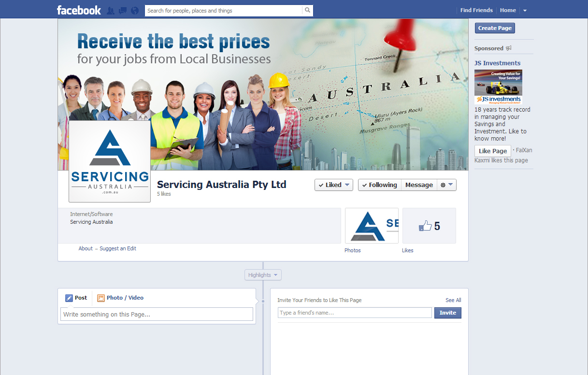Open the gear settings dropdown
The height and width of the screenshot is (375, 588).
point(446,185)
